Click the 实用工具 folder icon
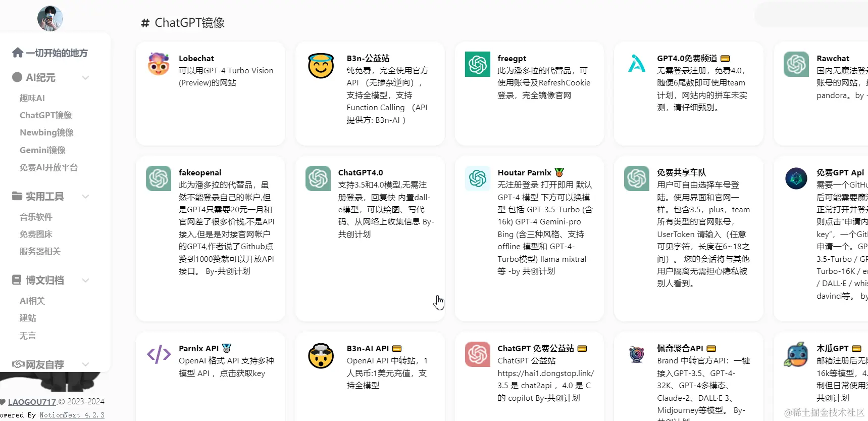The height and width of the screenshot is (421, 868). coord(17,196)
